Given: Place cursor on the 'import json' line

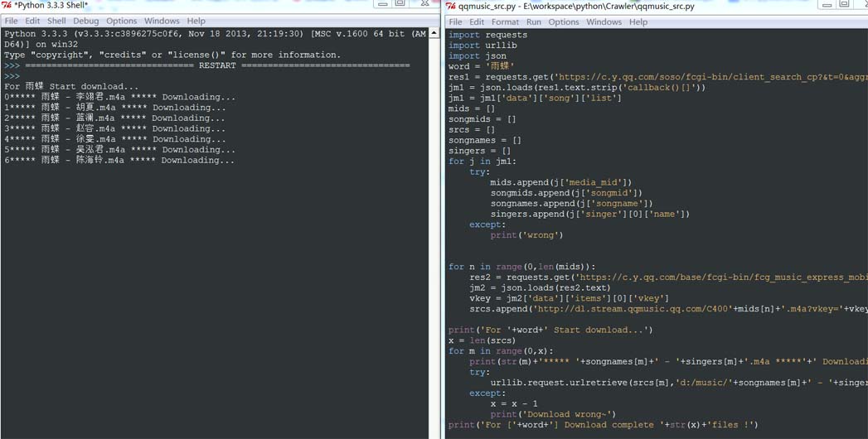Looking at the screenshot, I should click(x=478, y=55).
